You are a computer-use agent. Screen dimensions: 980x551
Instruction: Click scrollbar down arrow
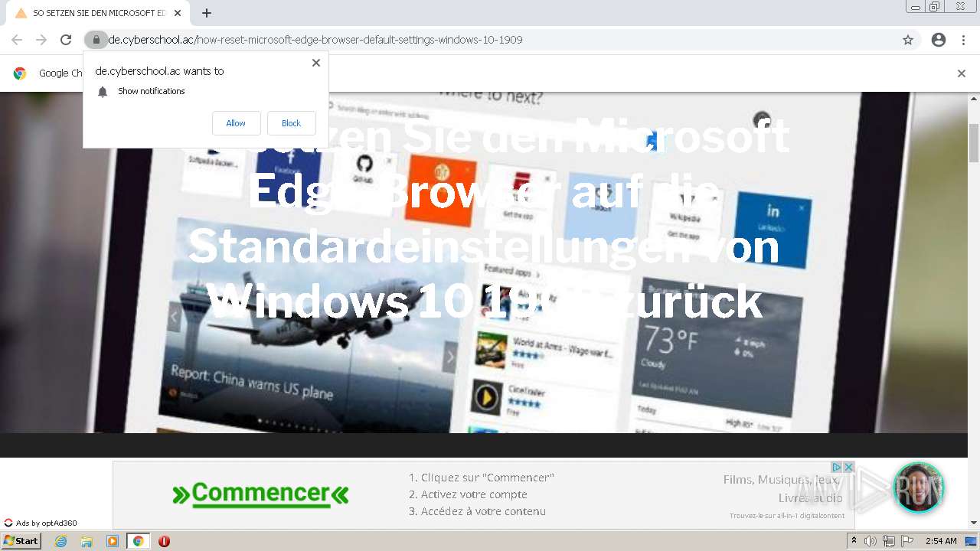tap(974, 523)
